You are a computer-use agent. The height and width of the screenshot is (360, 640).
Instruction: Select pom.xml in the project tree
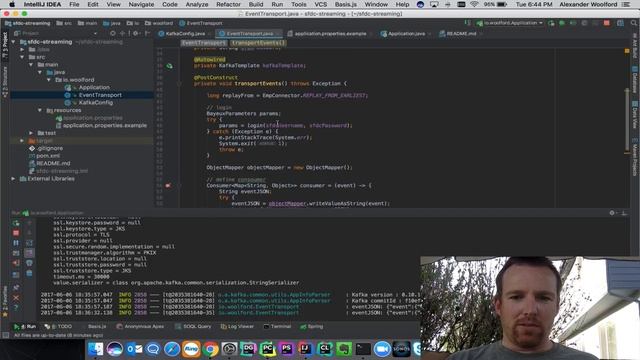[48, 156]
